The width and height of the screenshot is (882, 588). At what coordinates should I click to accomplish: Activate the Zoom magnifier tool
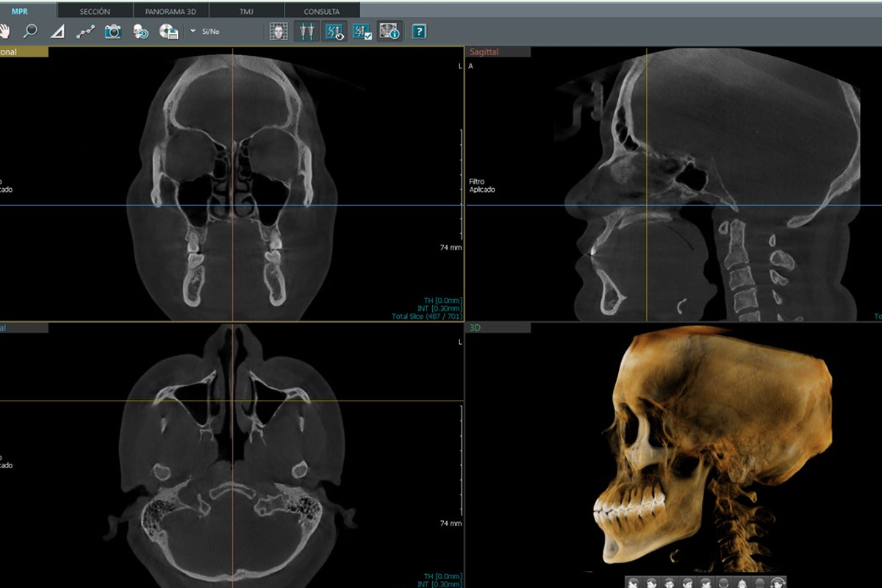(30, 32)
